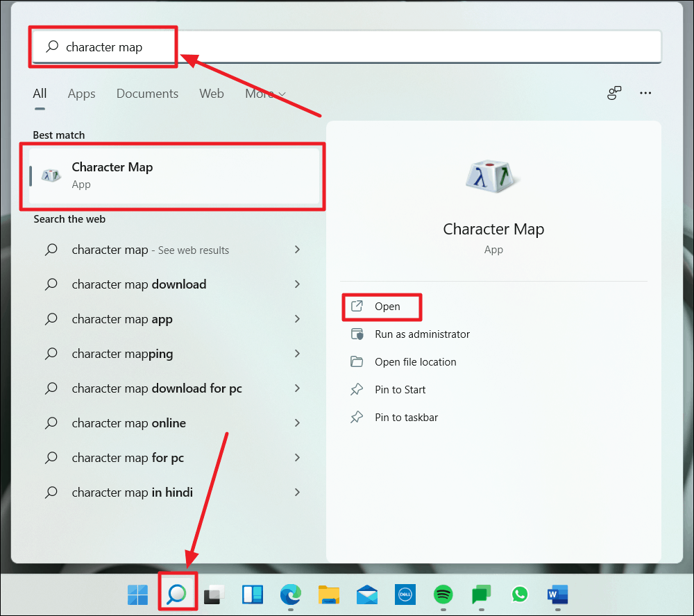Image resolution: width=694 pixels, height=616 pixels.
Task: Open the Widgets panel icon
Action: coord(253,594)
